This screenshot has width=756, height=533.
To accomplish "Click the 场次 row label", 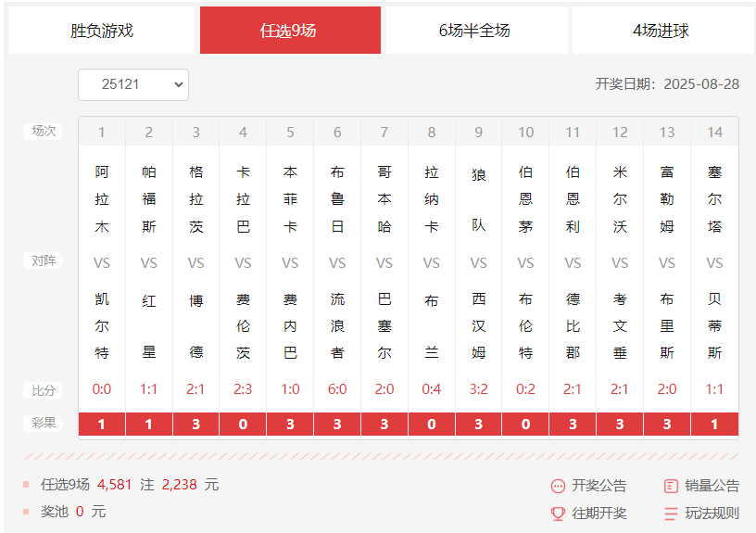I will 44,132.
